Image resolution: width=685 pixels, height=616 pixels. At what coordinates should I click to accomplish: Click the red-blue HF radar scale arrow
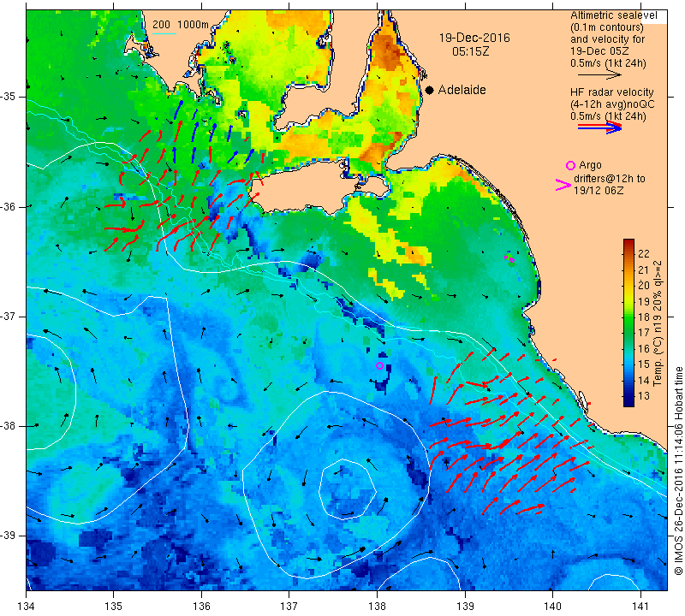(600, 127)
